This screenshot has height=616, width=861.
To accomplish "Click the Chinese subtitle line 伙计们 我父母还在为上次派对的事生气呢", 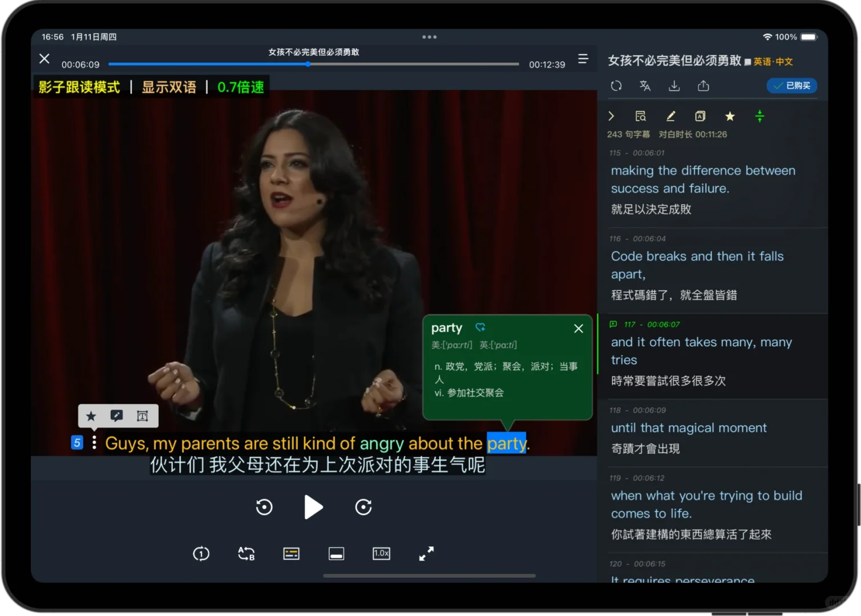I will pyautogui.click(x=317, y=465).
